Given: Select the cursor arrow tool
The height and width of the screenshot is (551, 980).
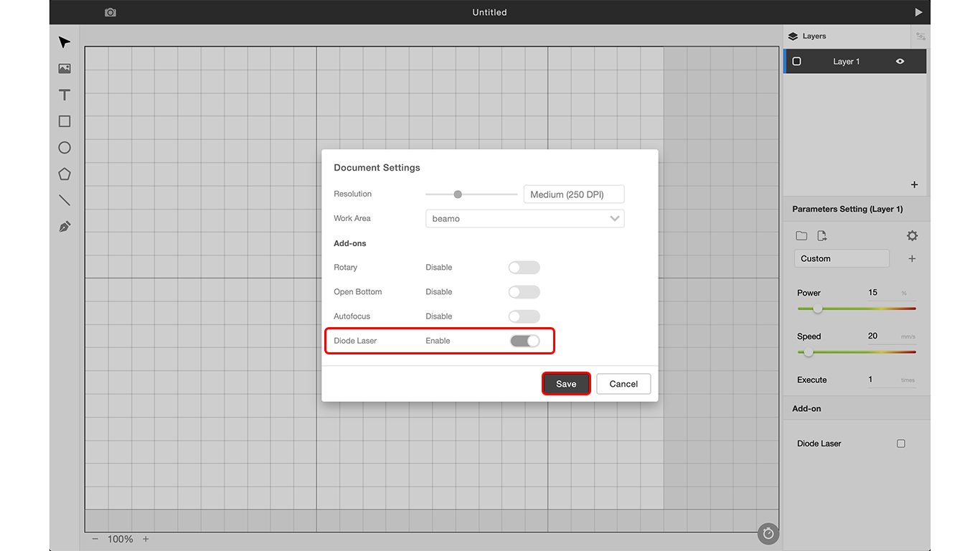Looking at the screenshot, I should 65,42.
